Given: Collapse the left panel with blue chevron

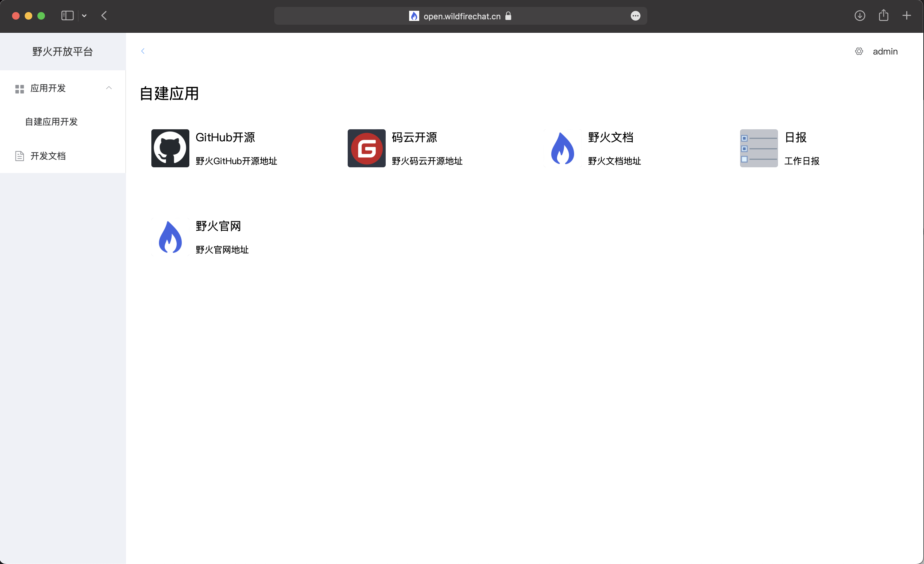Looking at the screenshot, I should tap(143, 51).
